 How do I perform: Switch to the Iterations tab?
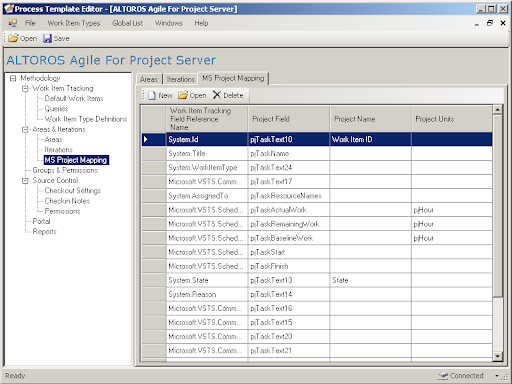point(180,79)
